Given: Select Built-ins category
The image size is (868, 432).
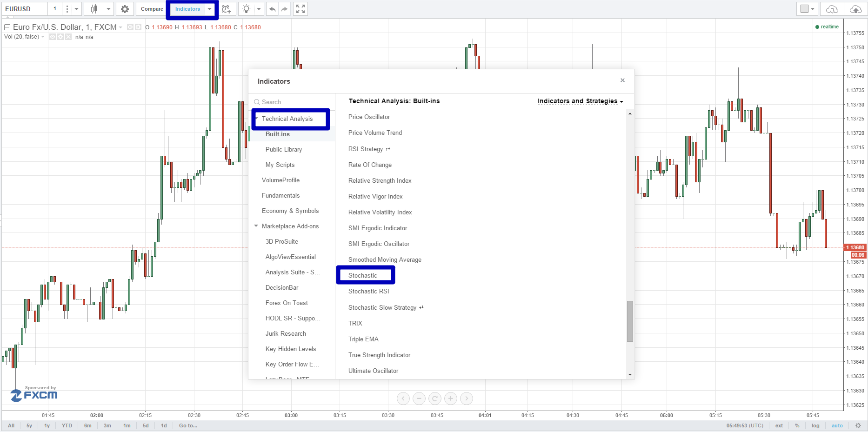Looking at the screenshot, I should (278, 134).
